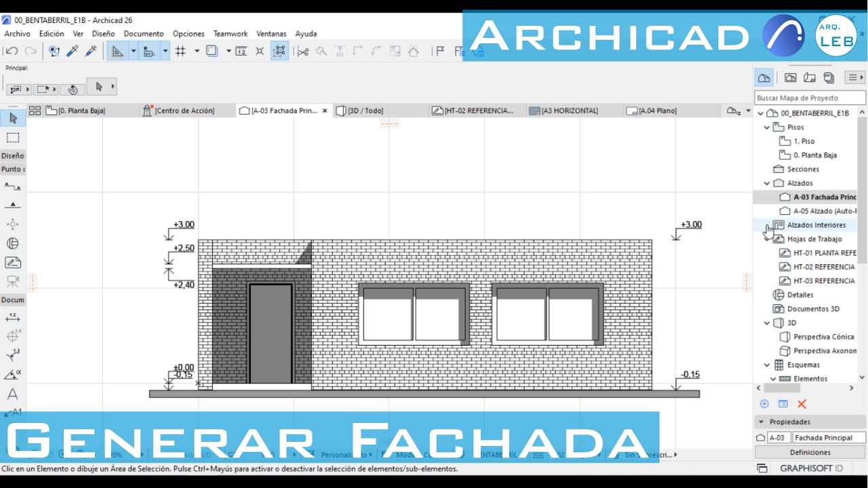Collapse the Pisos tree node
This screenshot has height=488, width=868.
coord(767,127)
